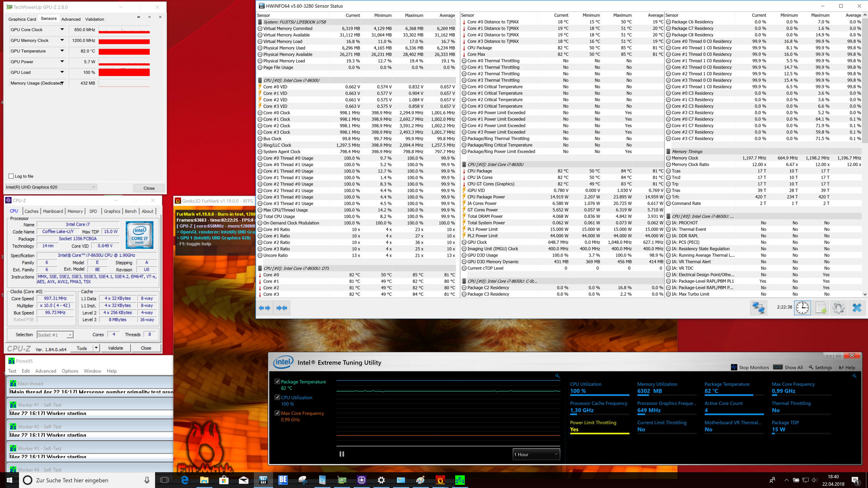Open Prime95 Advanced menu

pyautogui.click(x=46, y=371)
